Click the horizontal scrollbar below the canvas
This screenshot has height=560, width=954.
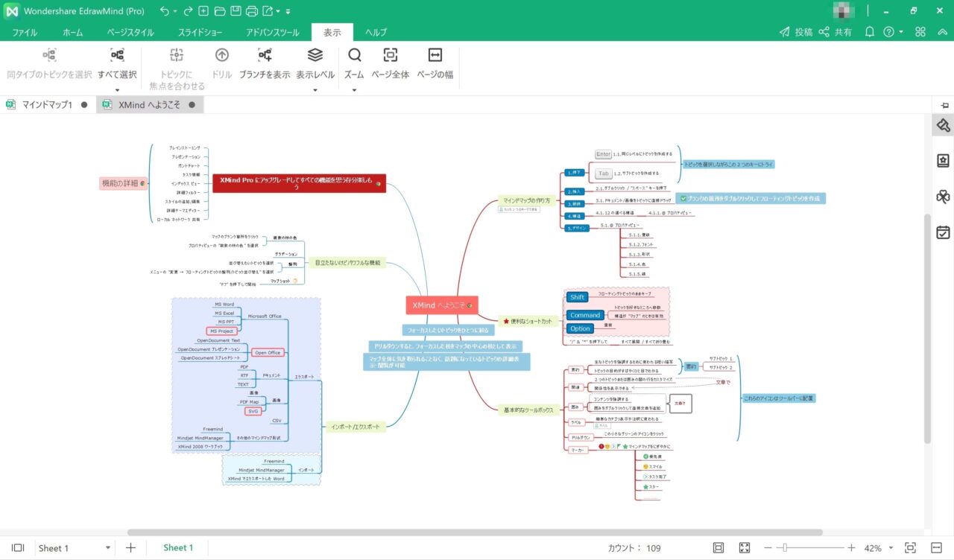[x=475, y=532]
